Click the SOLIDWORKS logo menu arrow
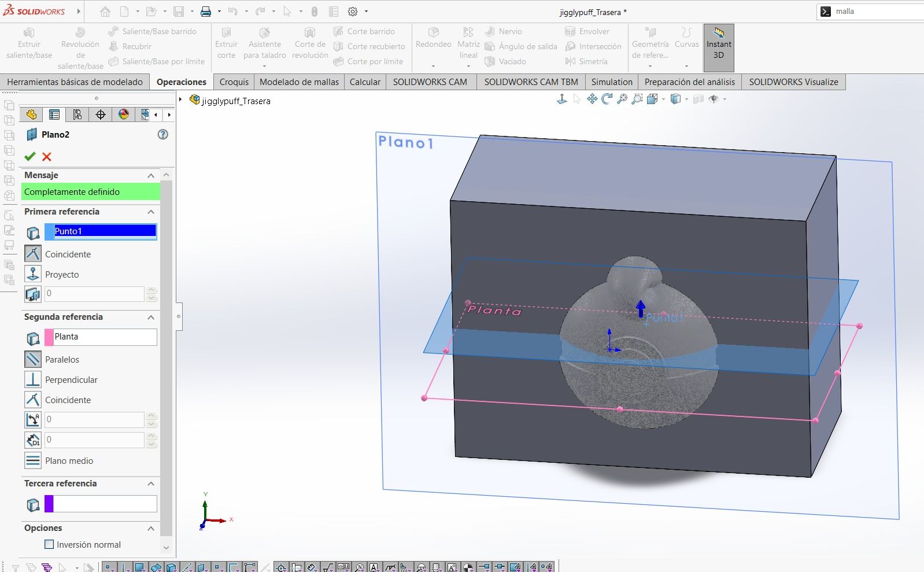 pos(78,12)
